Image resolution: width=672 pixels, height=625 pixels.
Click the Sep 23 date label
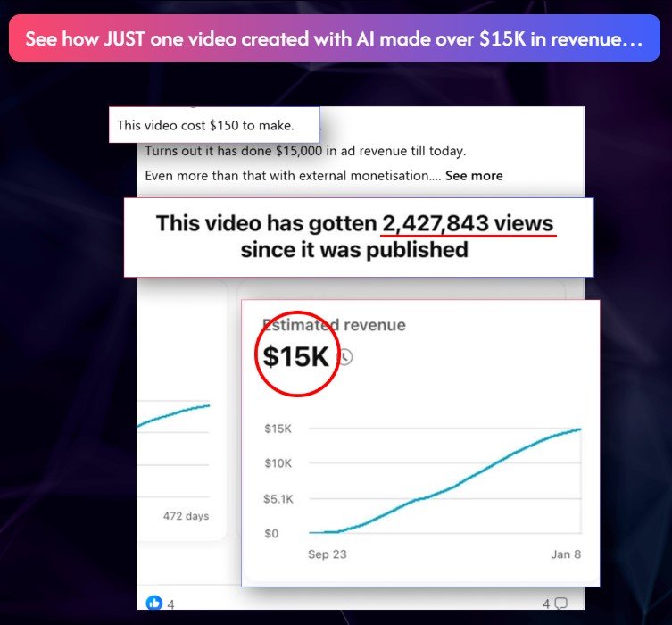click(328, 554)
